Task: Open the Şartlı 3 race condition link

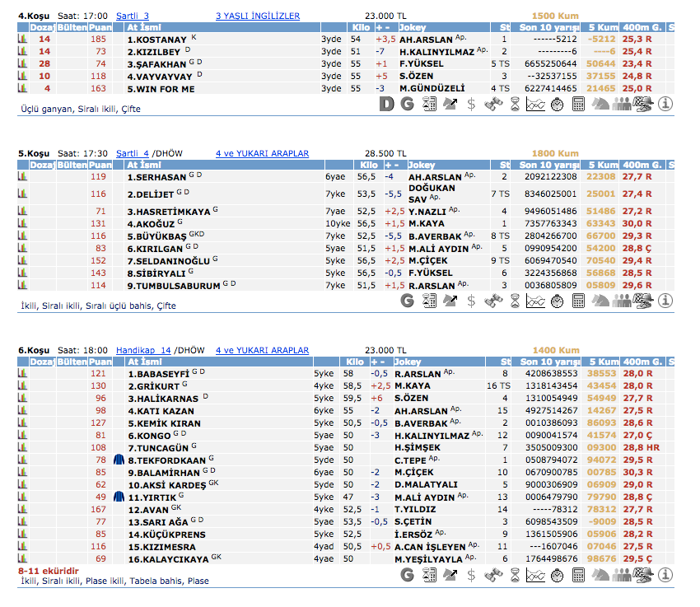Action: 133,16
